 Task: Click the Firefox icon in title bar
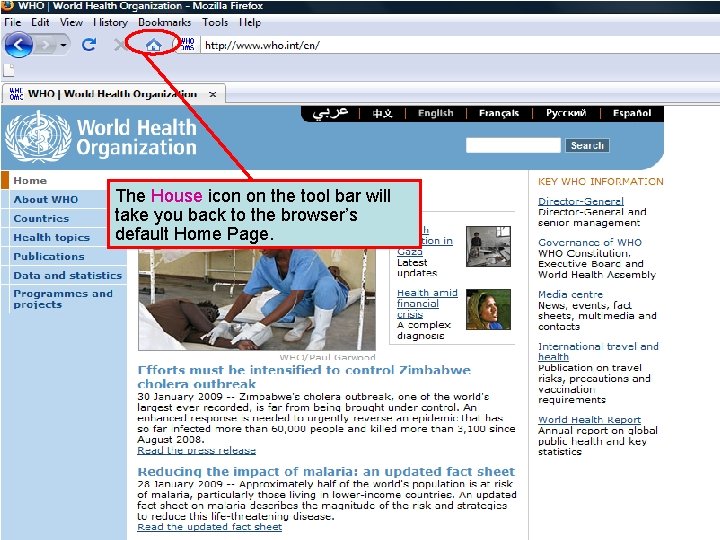tap(7, 6)
